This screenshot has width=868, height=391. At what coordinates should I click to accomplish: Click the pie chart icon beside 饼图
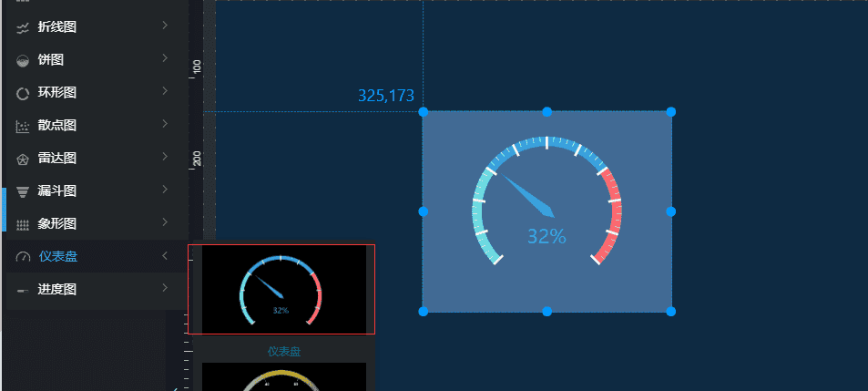point(22,61)
